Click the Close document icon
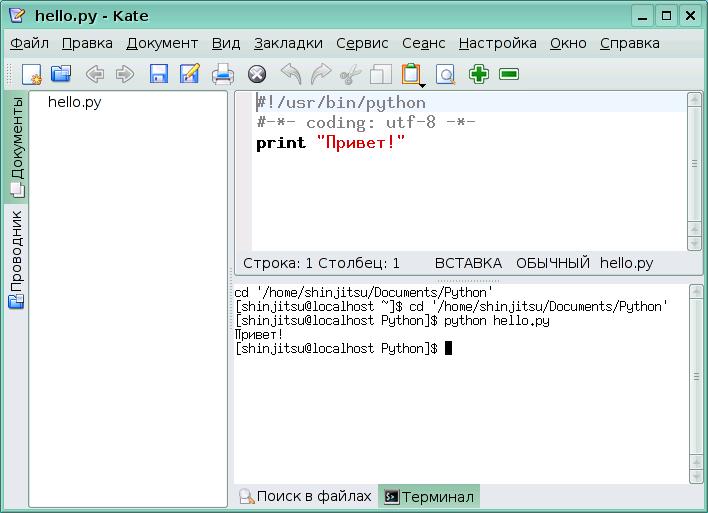This screenshot has height=513, width=708. pos(256,74)
